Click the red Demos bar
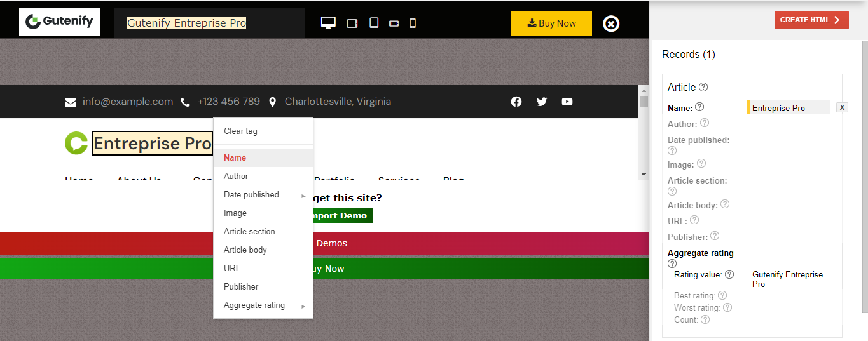Image resolution: width=868 pixels, height=341 pixels. tap(324, 243)
